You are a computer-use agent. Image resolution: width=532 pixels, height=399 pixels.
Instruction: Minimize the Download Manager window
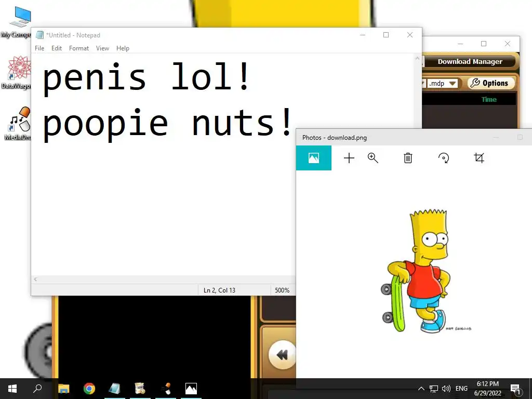pos(460,44)
